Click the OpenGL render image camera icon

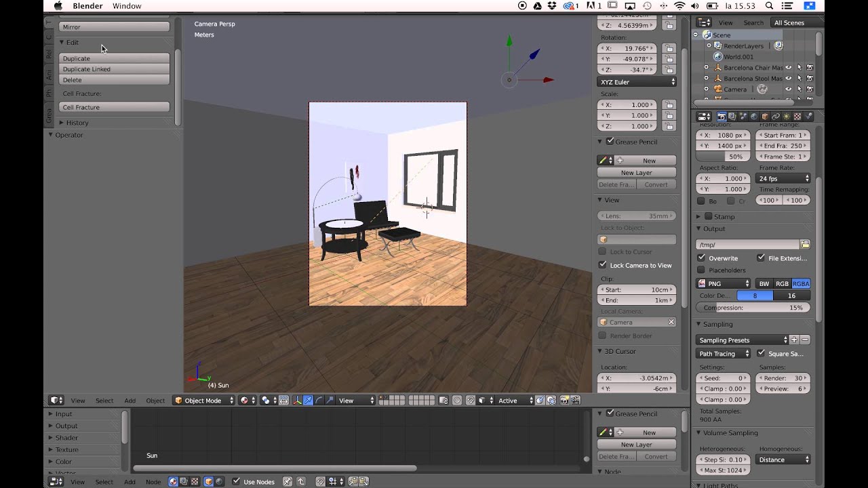pyautogui.click(x=564, y=401)
